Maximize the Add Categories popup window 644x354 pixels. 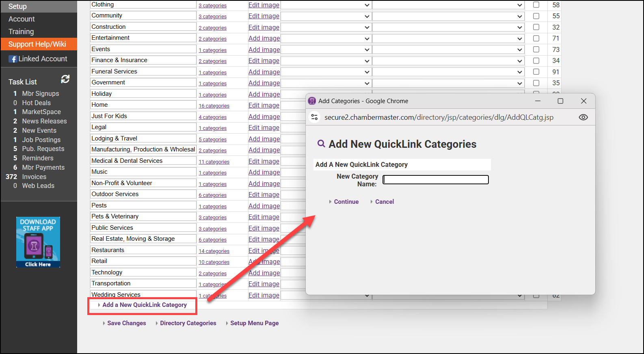pyautogui.click(x=560, y=101)
